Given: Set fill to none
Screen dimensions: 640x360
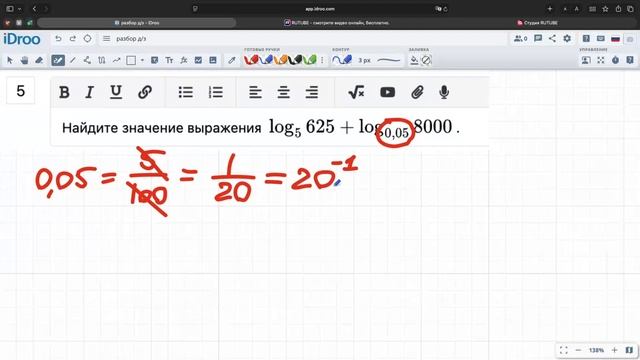Looking at the screenshot, I should point(426,60).
